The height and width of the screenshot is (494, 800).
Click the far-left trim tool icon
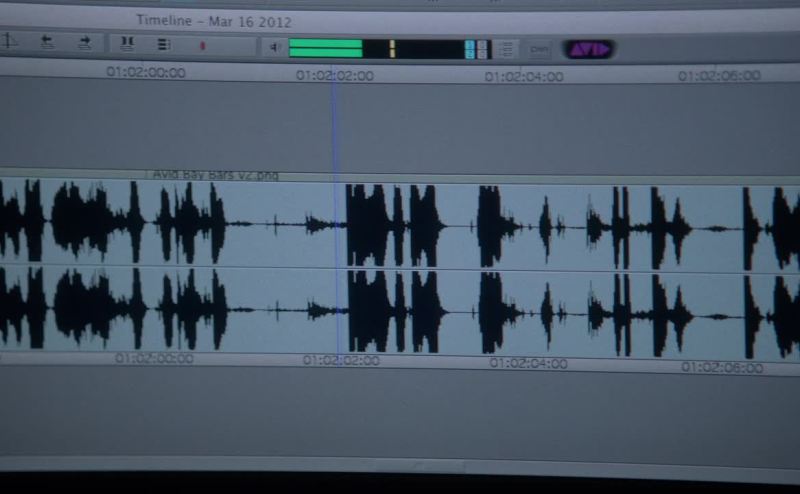(9, 41)
